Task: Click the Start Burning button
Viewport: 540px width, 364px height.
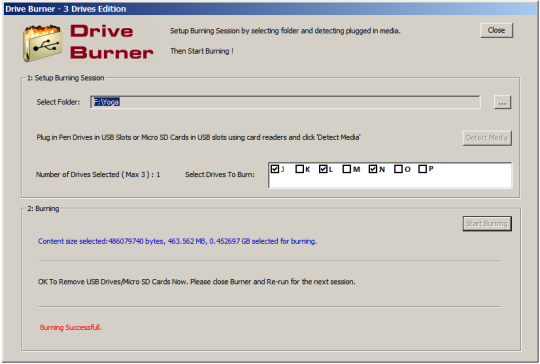Action: [x=487, y=224]
